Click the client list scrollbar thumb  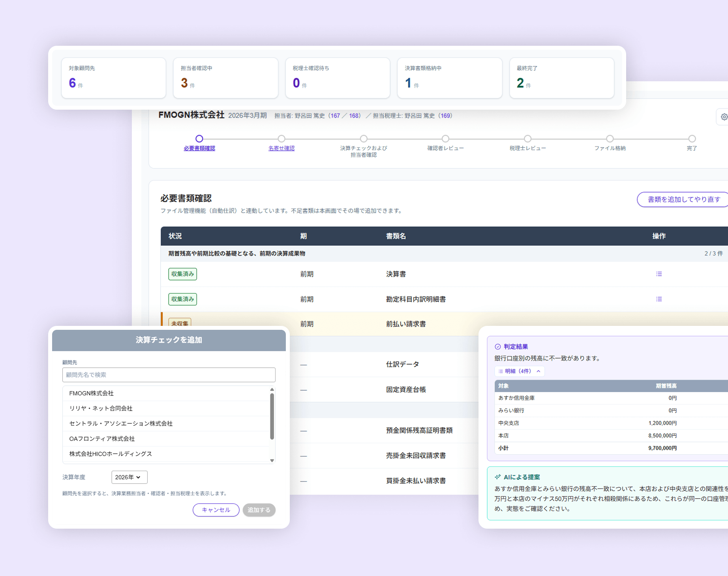[272, 416]
